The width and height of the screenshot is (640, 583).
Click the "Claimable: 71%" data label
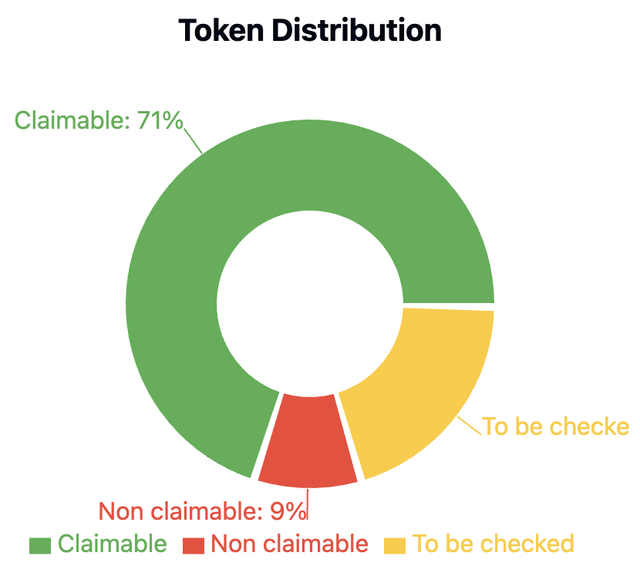coord(98,121)
